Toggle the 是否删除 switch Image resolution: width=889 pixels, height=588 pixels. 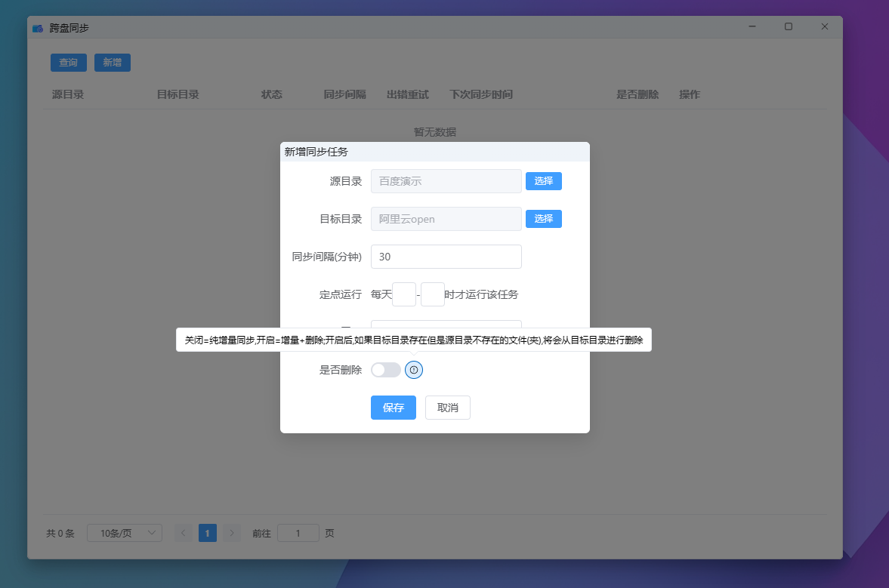386,370
